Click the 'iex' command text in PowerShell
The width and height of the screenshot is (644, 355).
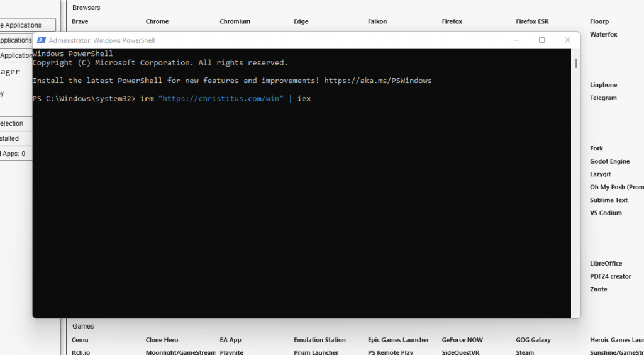(304, 99)
